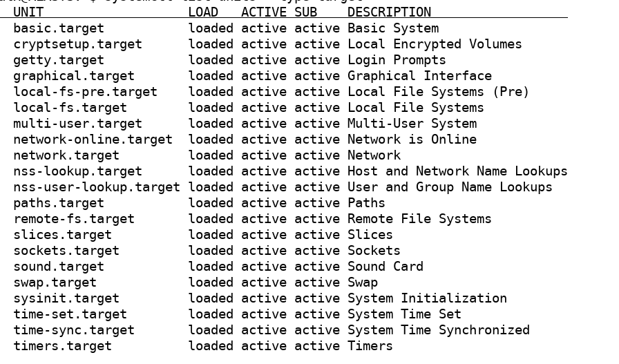Select network-online.target unit name

(93, 140)
